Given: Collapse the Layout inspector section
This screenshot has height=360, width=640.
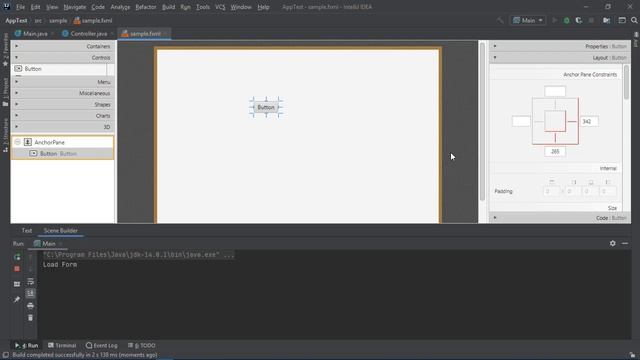Looking at the screenshot, I should pos(560,58).
